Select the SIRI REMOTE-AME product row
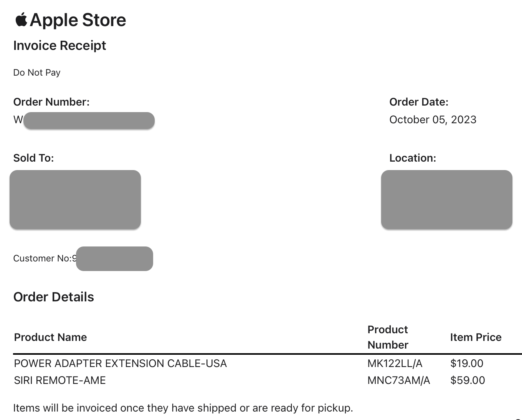The image size is (522, 420). coord(268,380)
